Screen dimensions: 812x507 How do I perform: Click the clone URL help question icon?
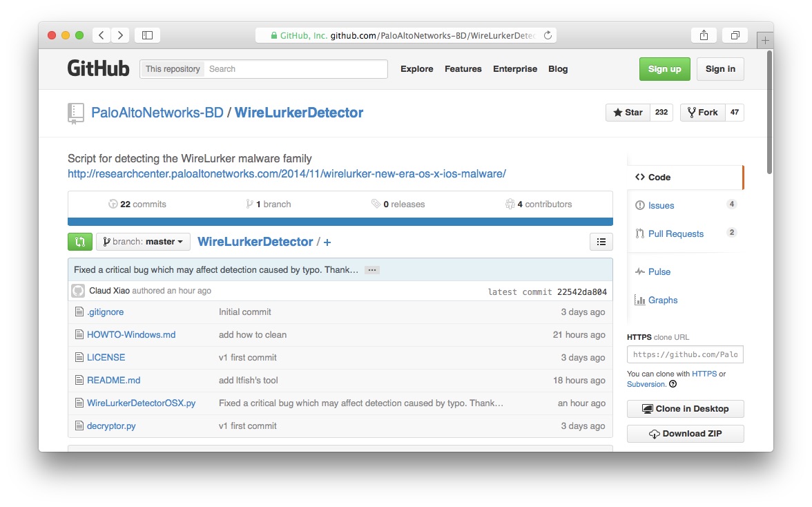[x=673, y=384]
